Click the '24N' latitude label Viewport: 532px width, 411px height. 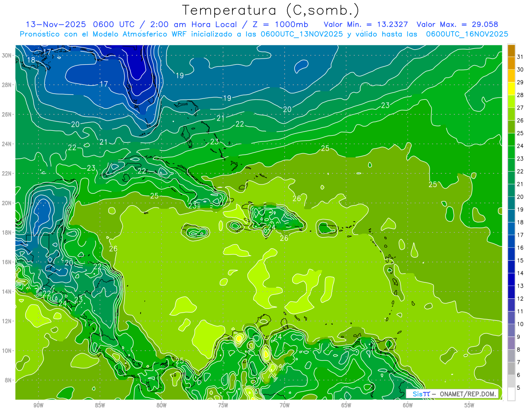[x=7, y=144]
